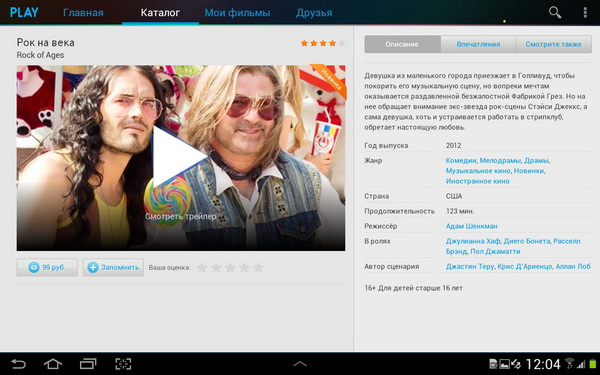This screenshot has height=375, width=600.
Task: Rate the movie one star
Action: click(202, 267)
